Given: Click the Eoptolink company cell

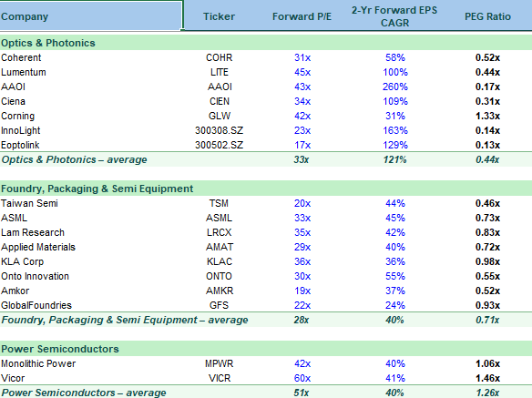Looking at the screenshot, I should coord(20,145).
